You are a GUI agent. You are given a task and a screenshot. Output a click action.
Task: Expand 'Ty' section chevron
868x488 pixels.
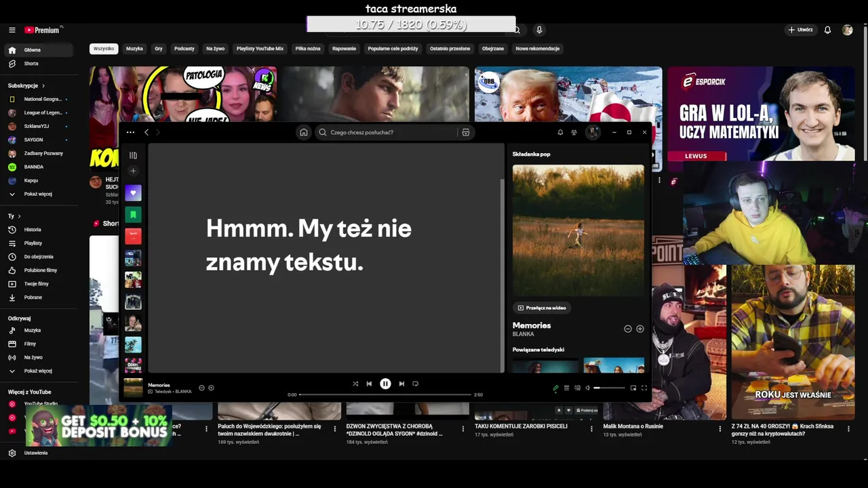20,216
